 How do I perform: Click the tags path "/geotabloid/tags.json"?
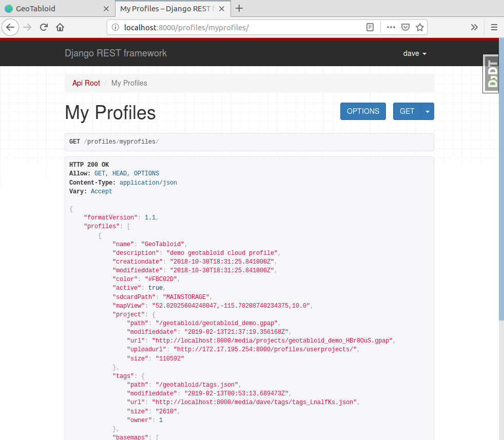click(x=197, y=385)
